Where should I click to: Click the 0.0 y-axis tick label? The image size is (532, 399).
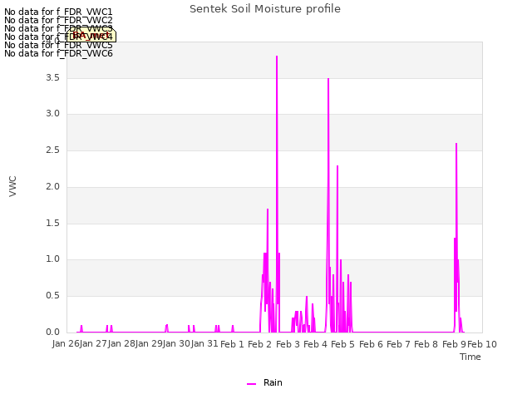point(52,332)
